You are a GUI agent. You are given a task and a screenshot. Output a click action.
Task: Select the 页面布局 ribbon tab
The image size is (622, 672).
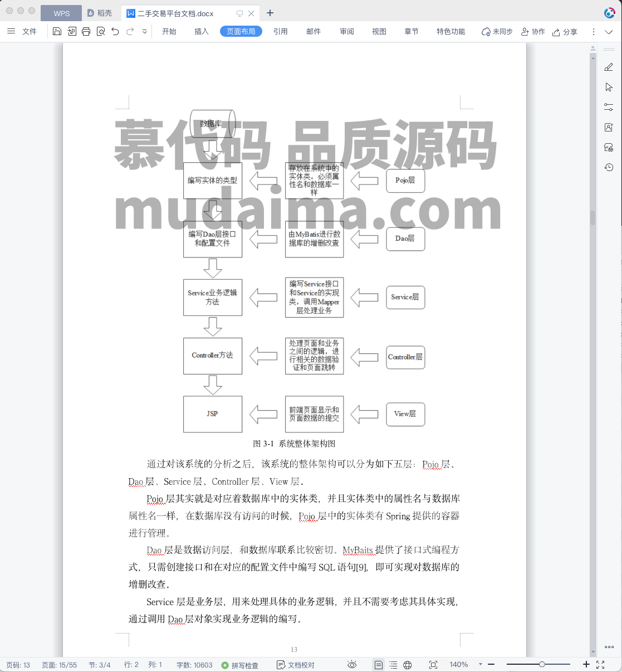[x=241, y=32]
